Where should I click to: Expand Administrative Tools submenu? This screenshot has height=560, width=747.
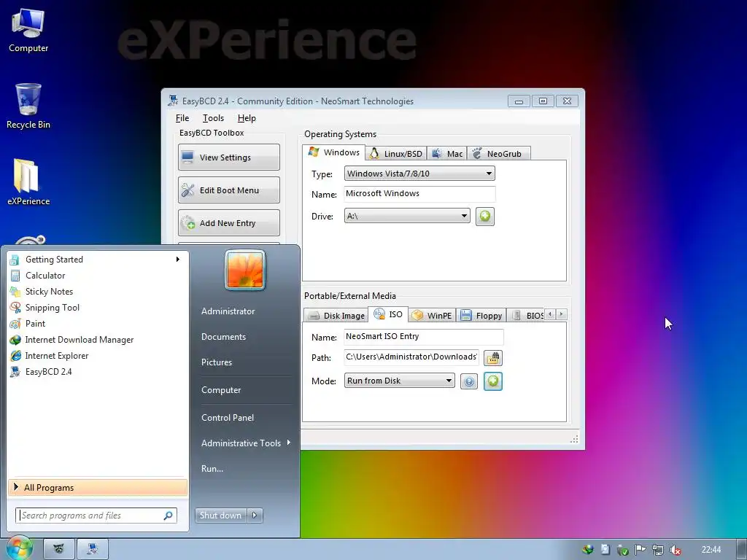(245, 443)
